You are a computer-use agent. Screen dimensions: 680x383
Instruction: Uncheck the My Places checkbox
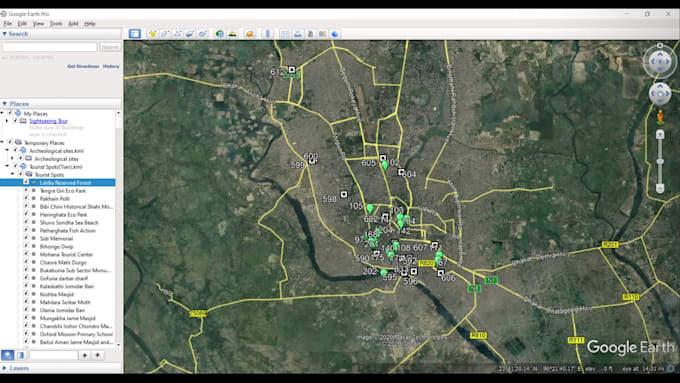coord(10,113)
